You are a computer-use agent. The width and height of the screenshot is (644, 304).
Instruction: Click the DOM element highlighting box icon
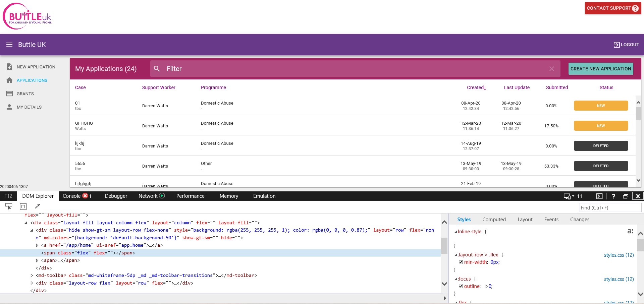click(x=23, y=206)
